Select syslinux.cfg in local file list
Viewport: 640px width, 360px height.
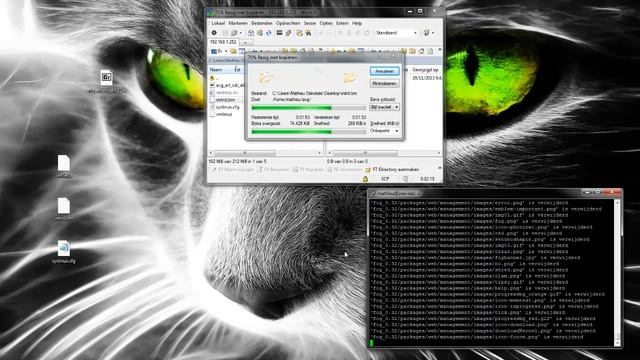(x=224, y=107)
